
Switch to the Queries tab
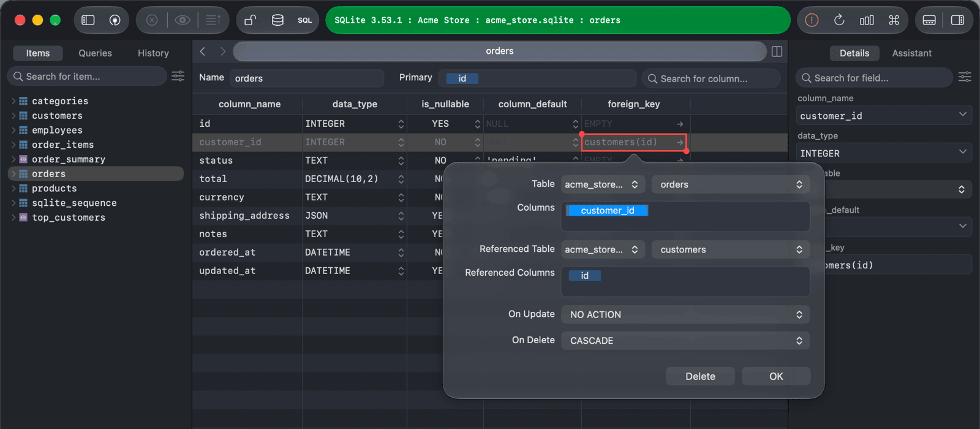pyautogui.click(x=95, y=53)
